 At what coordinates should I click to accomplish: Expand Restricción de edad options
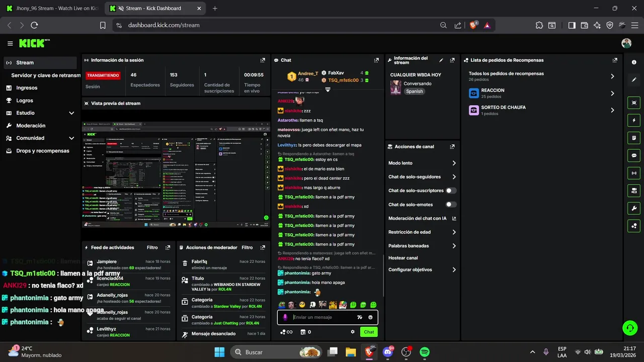(454, 232)
